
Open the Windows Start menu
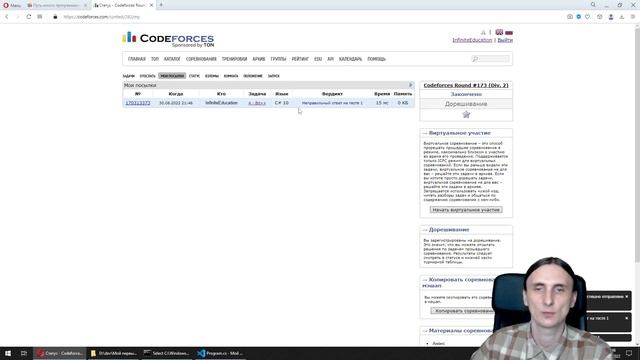[x=8, y=353]
